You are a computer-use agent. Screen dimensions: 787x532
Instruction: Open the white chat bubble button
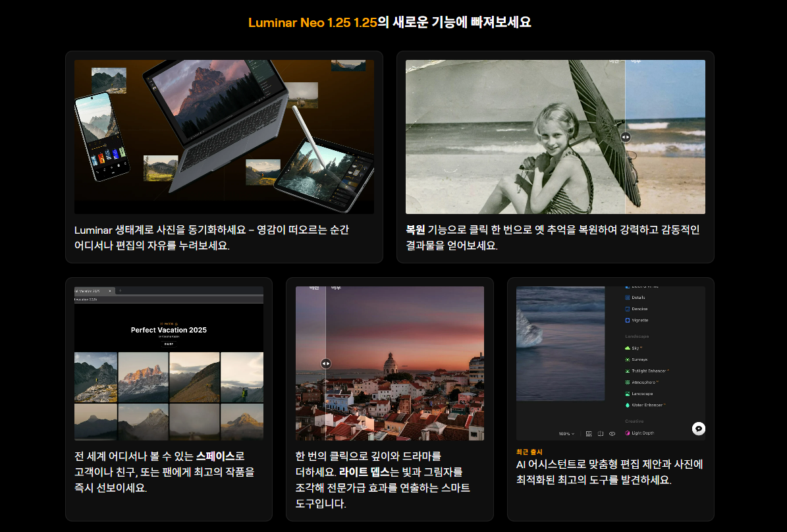[x=699, y=429]
